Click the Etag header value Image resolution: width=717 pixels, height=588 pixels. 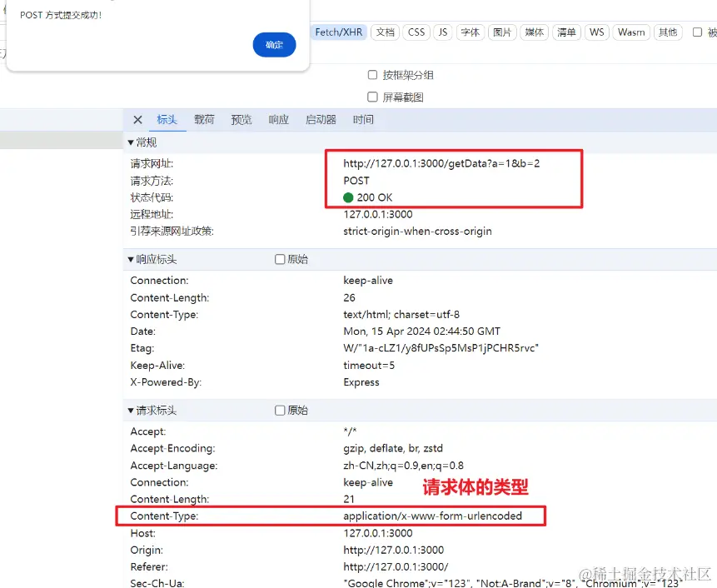(441, 348)
